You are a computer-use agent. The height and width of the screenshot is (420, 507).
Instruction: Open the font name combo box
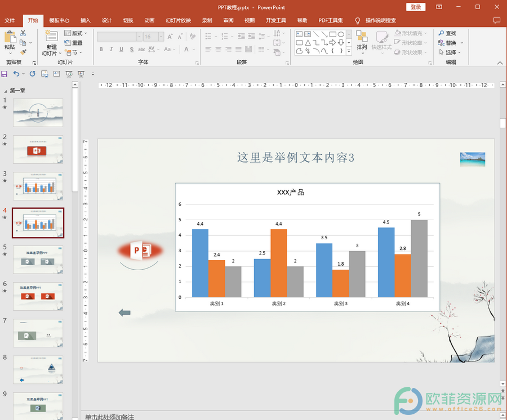tap(119, 37)
